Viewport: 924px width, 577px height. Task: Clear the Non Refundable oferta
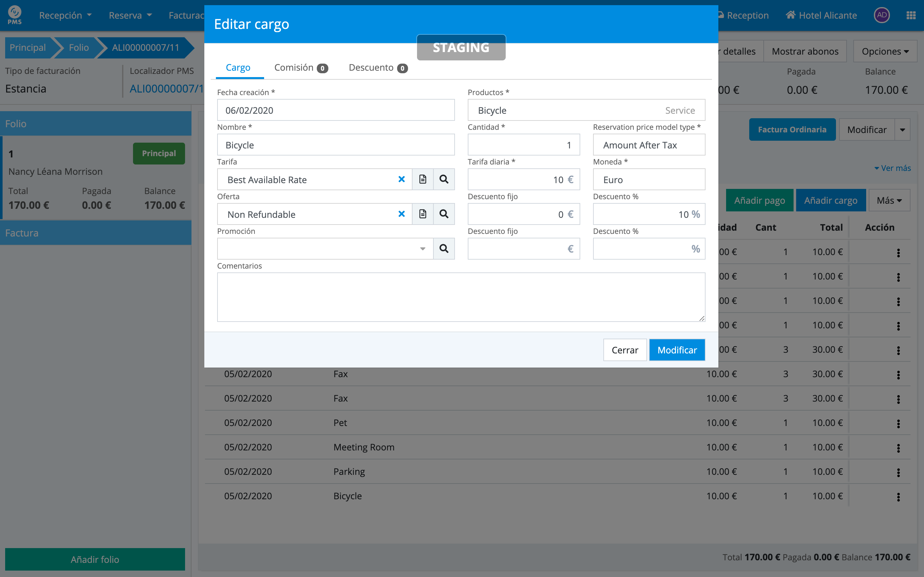[x=401, y=214]
